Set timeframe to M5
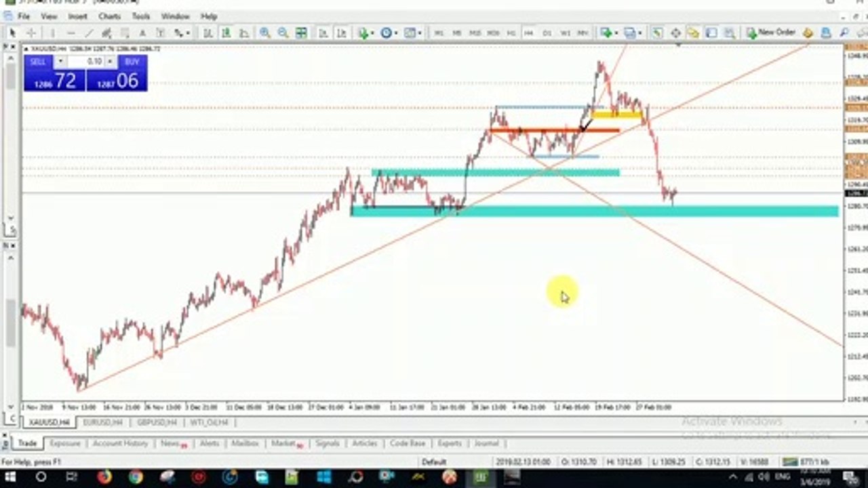 tap(457, 33)
